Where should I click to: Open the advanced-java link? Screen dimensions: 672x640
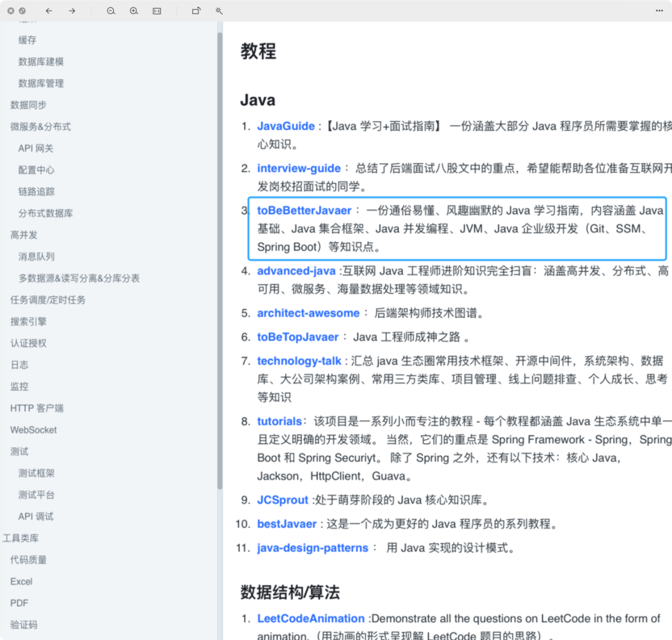296,271
